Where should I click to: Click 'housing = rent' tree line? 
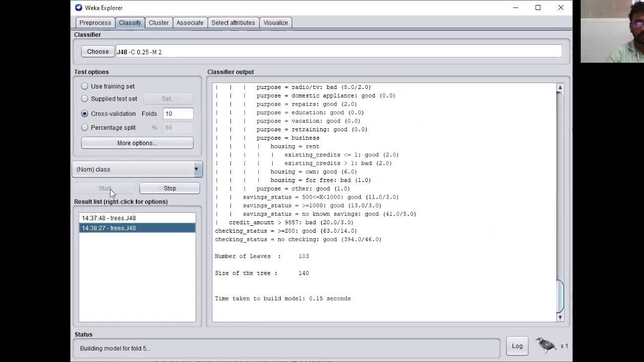pyautogui.click(x=295, y=146)
